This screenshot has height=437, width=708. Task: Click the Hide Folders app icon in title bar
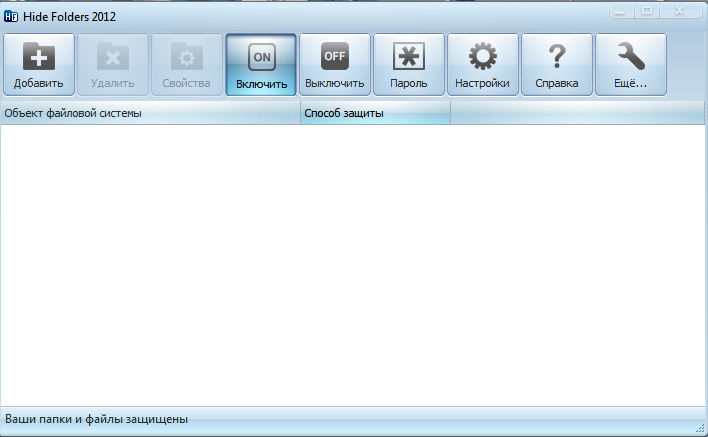[12, 17]
